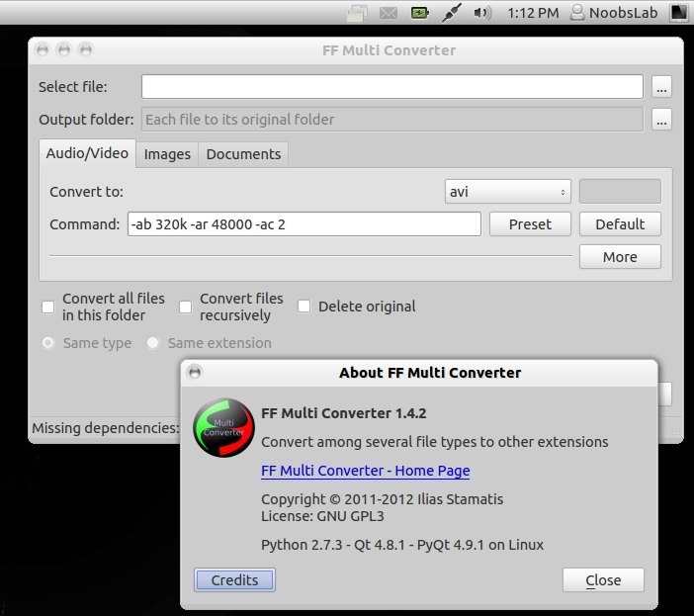Click the More button
Viewport: 694px width, 616px height.
coord(620,257)
